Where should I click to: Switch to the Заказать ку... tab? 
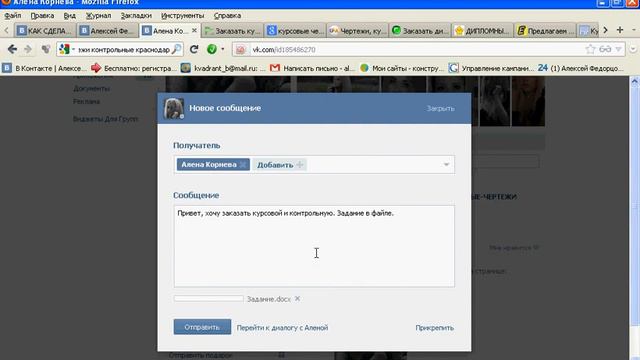pos(233,31)
